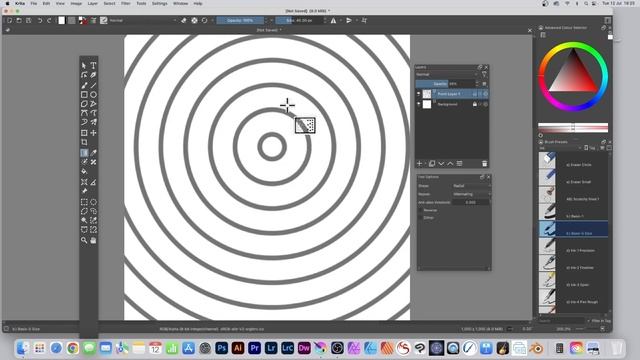Add new layer with plus button
The width and height of the screenshot is (640, 360).
(x=419, y=164)
